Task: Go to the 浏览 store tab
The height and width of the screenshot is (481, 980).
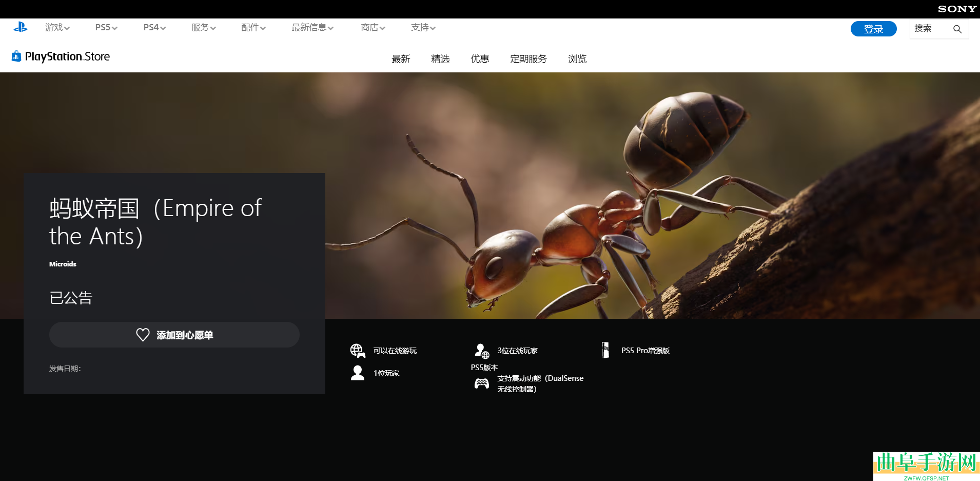Action: [577, 59]
